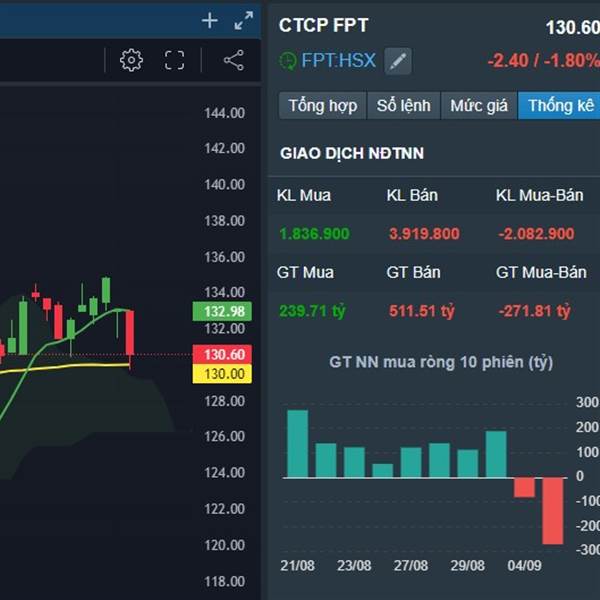This screenshot has height=600, width=600.
Task: Click the 04/09 small red bar
Action: click(x=524, y=488)
